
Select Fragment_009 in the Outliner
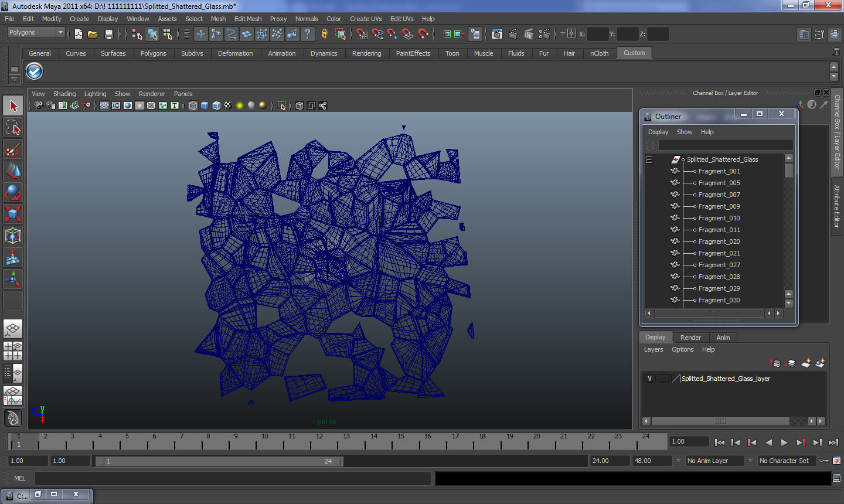719,206
